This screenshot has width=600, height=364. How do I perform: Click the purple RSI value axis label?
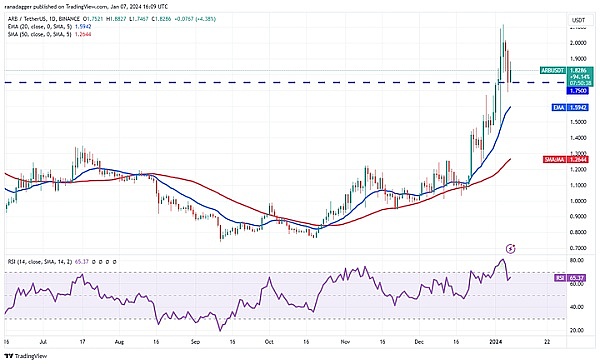570,278
